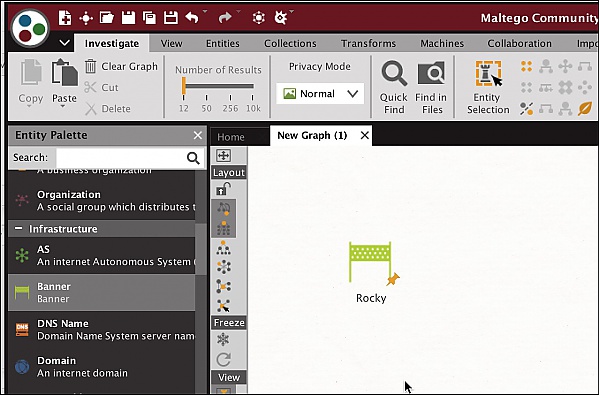The image size is (599, 395).
Task: Click the ribbon collapse chevron beside Investigate
Action: [65, 43]
